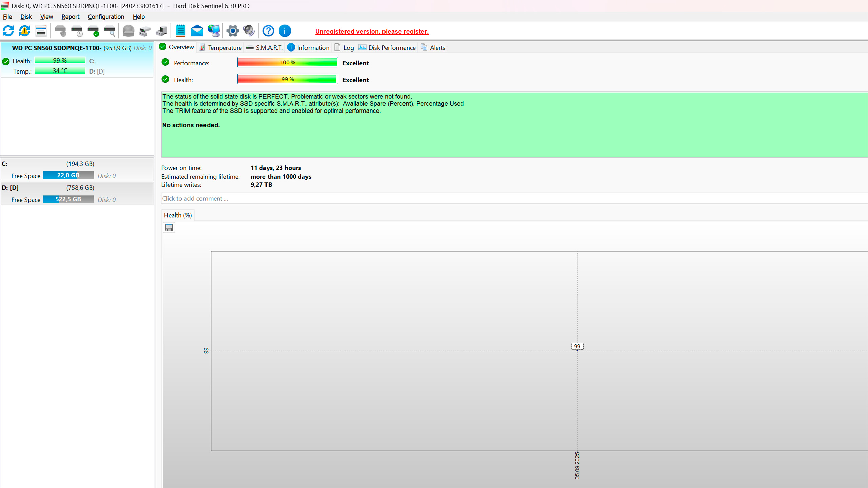Open preferences via the gear icon

point(233,31)
